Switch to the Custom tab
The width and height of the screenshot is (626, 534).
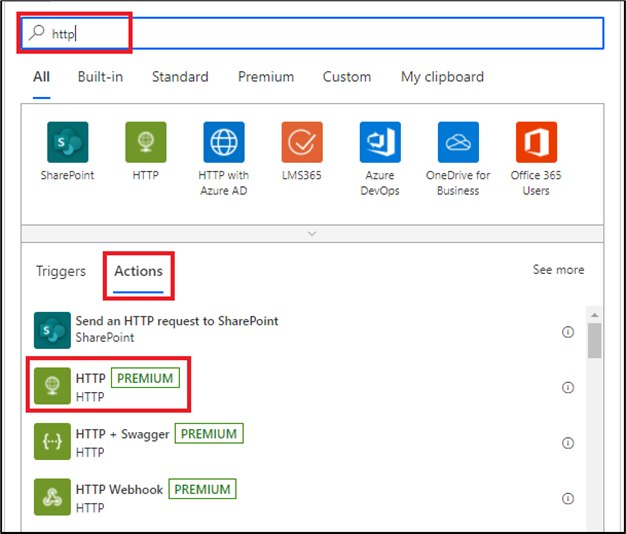[347, 77]
